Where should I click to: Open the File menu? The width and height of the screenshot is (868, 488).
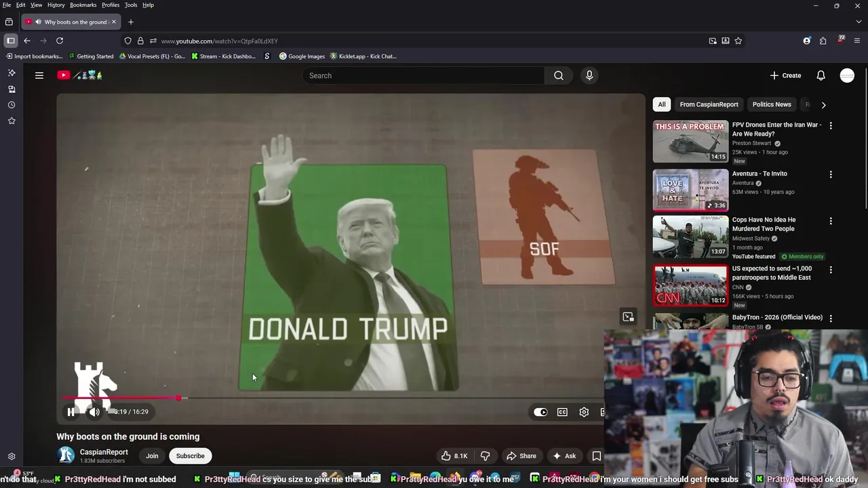7,5
